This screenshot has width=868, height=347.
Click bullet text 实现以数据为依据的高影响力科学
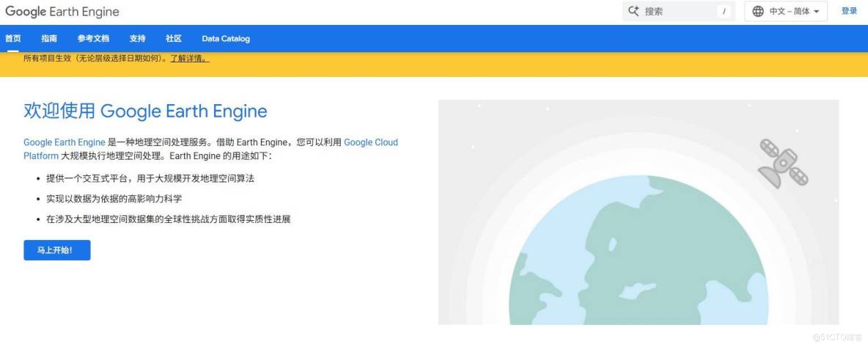tap(114, 199)
